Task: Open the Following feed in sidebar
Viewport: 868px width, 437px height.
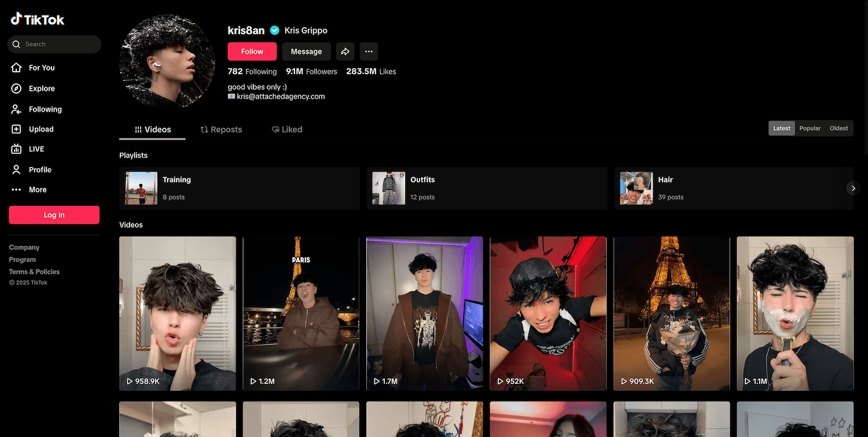Action: (x=45, y=109)
